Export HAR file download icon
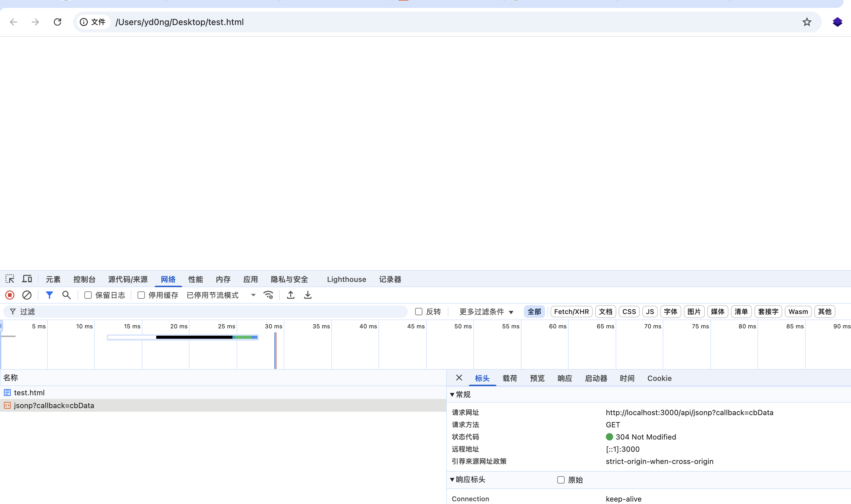Image resolution: width=851 pixels, height=504 pixels. pos(308,295)
